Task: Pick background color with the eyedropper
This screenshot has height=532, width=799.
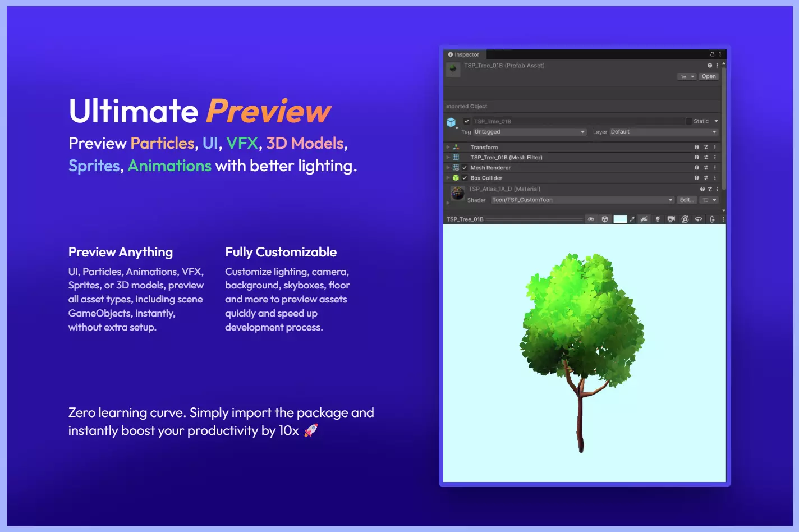Action: (x=632, y=219)
